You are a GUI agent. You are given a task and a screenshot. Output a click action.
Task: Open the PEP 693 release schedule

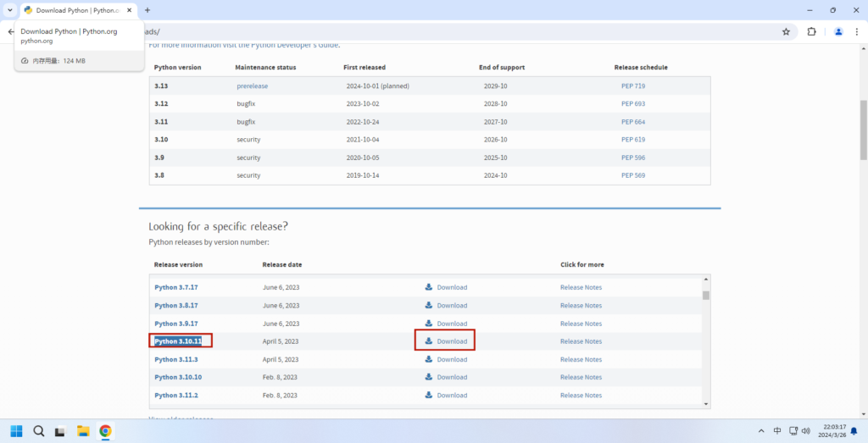632,103
